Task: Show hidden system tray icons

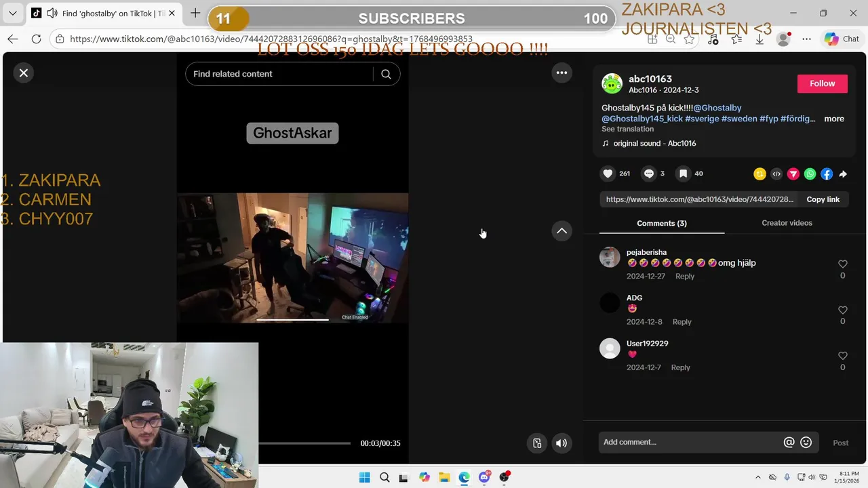Action: click(x=758, y=477)
